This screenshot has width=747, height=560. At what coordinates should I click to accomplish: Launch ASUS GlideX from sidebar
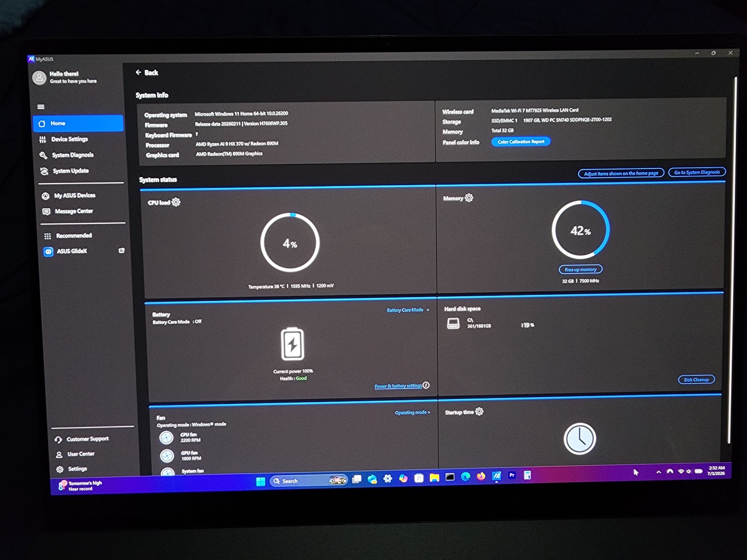[71, 251]
